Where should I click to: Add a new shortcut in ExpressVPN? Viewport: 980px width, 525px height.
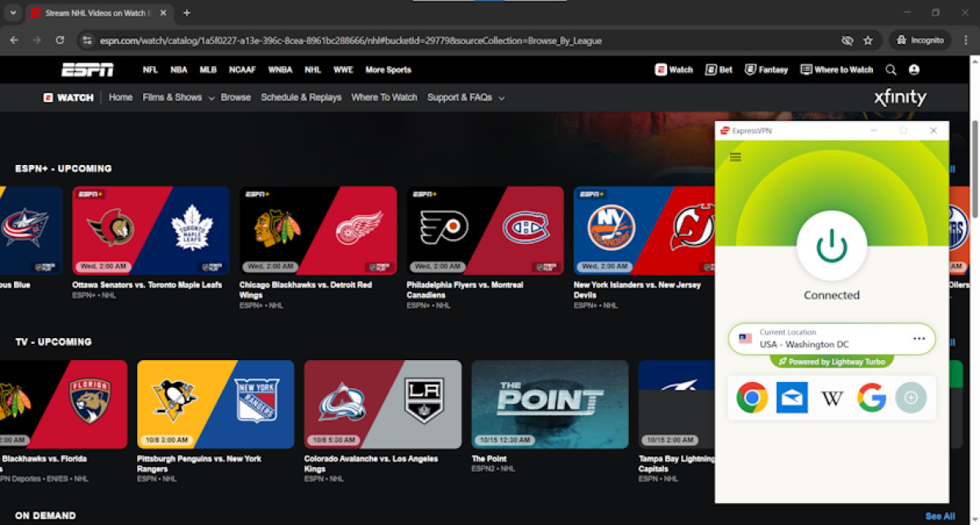click(x=911, y=398)
